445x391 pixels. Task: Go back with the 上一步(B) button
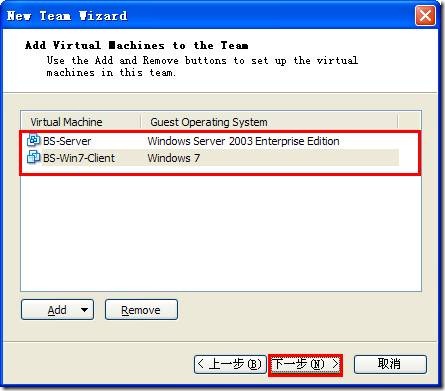[x=230, y=364]
